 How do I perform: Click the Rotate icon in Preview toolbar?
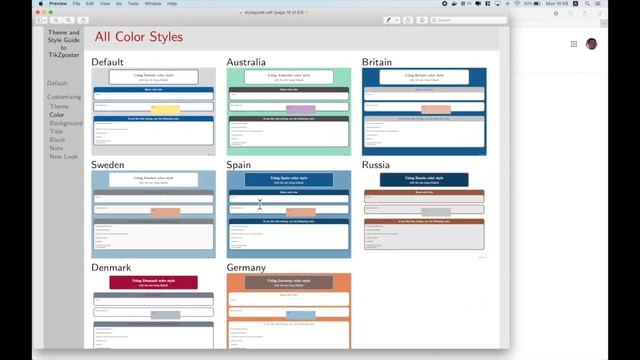[x=408, y=20]
